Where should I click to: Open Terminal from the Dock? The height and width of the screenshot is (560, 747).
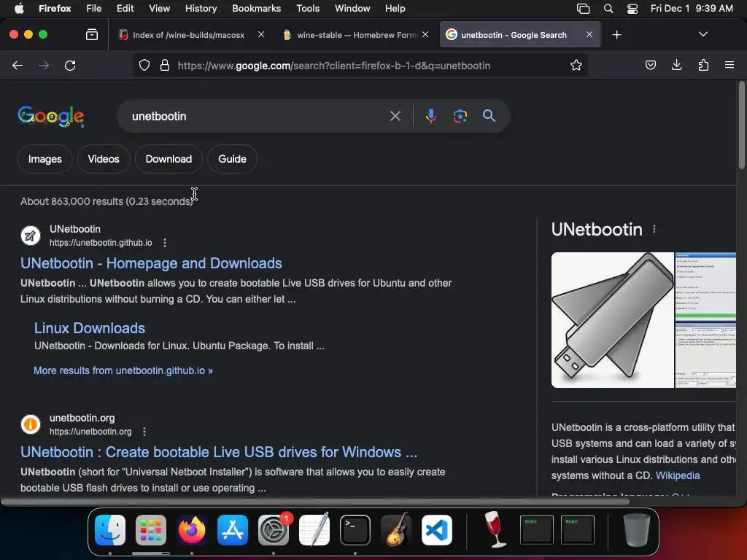[x=355, y=530]
